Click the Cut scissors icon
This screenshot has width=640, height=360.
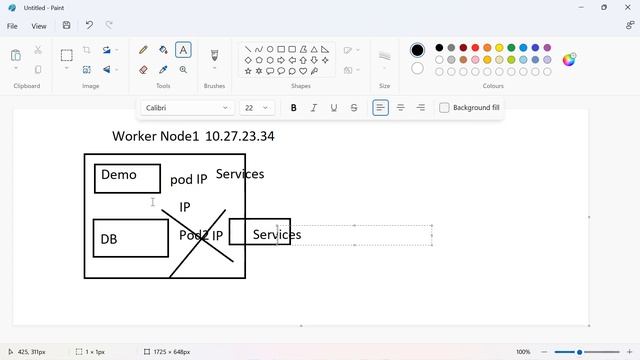[x=38, y=50]
